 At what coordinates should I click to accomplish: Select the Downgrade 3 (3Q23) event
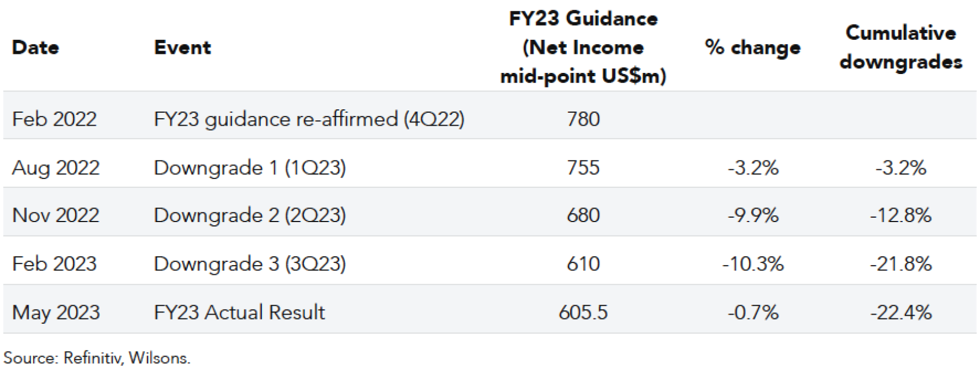click(250, 264)
